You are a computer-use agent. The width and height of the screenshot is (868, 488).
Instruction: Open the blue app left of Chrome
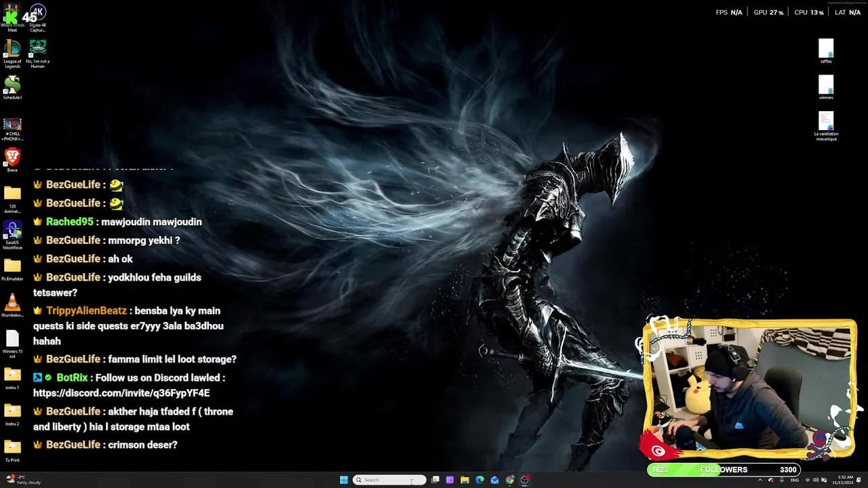(494, 480)
